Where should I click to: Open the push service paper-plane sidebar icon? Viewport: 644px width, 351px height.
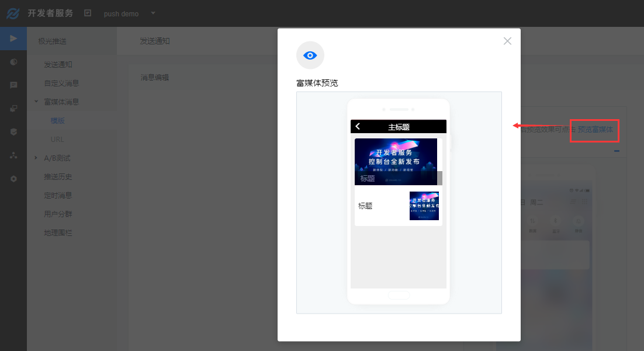13,39
